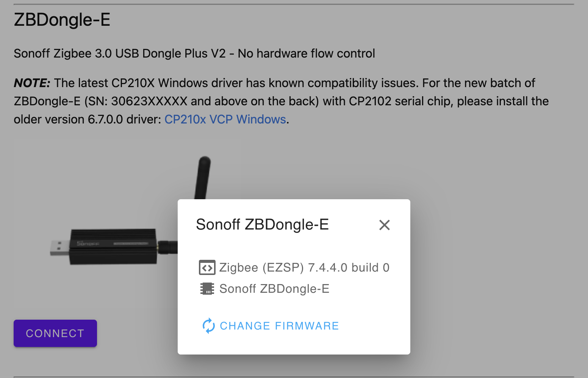This screenshot has width=588, height=378.
Task: Open the CP210x VCP Windows link
Action: [x=225, y=119]
